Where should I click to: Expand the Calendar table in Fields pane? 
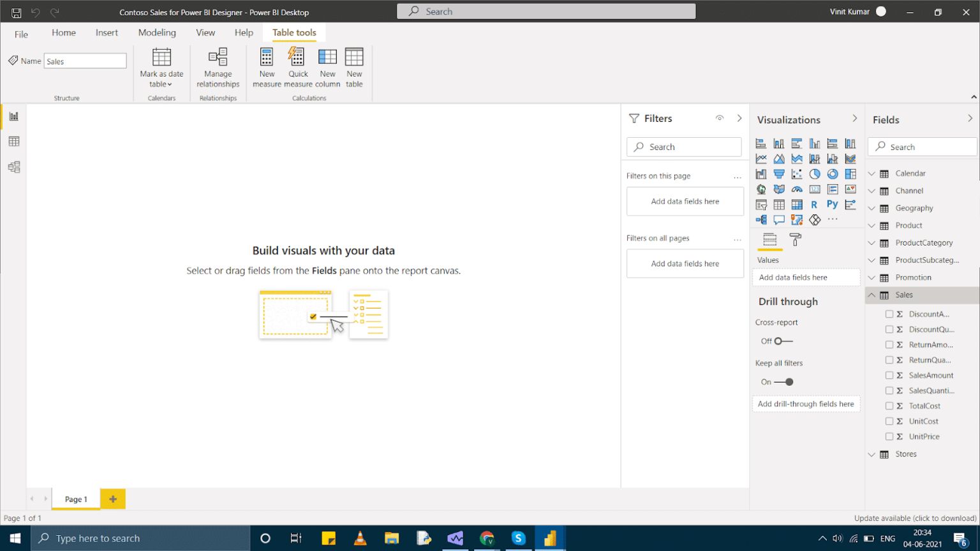(872, 173)
